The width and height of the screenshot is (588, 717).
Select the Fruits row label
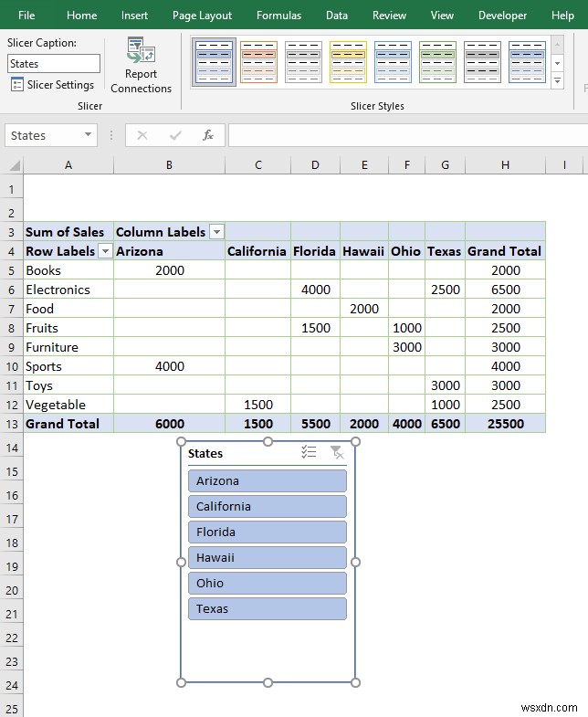[x=68, y=328]
